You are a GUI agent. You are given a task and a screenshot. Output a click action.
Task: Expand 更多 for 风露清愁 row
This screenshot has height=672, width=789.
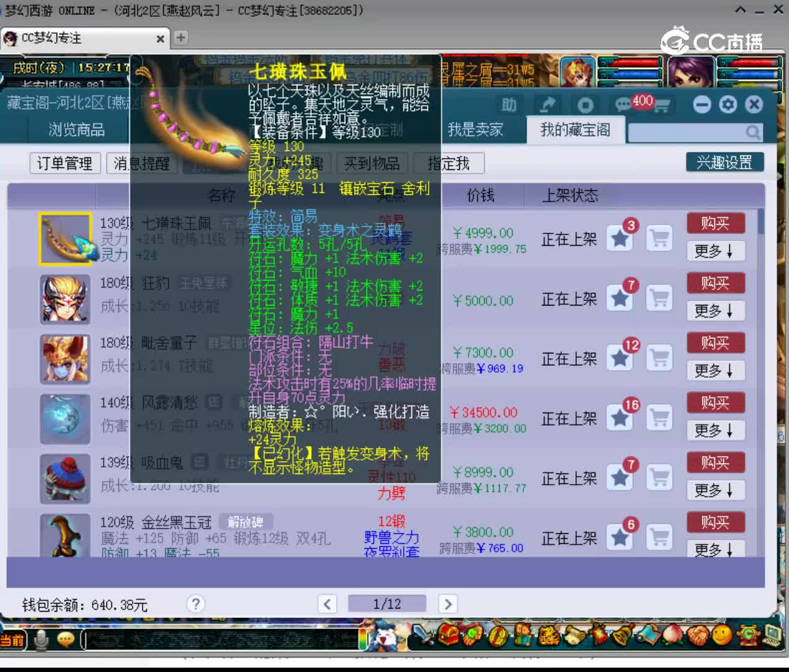click(x=716, y=430)
